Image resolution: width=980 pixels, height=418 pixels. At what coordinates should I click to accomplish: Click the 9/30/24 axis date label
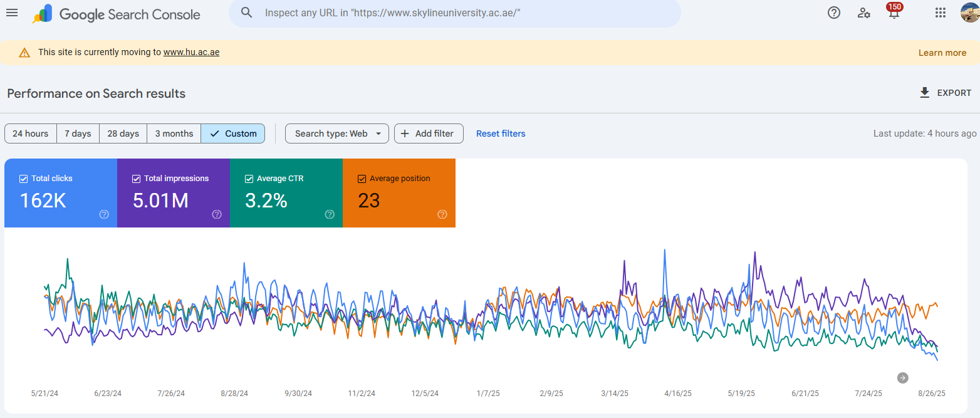pyautogui.click(x=298, y=394)
